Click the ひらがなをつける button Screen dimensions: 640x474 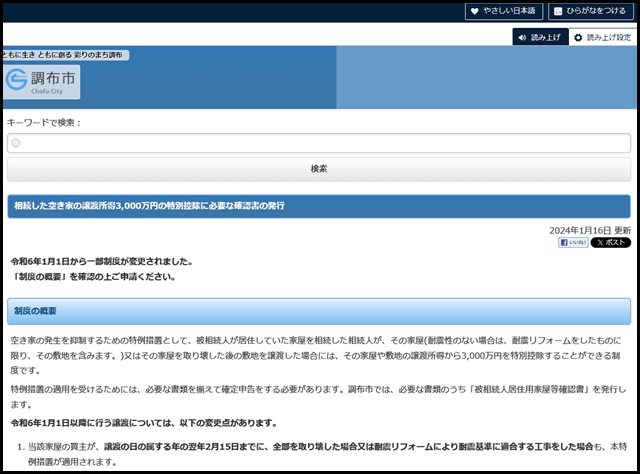(x=591, y=11)
